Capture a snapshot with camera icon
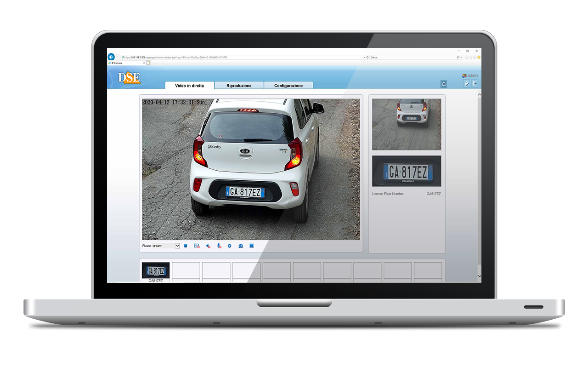 (x=241, y=246)
